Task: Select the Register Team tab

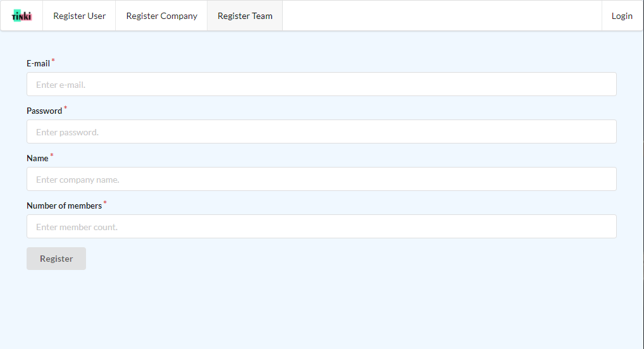Action: point(245,16)
